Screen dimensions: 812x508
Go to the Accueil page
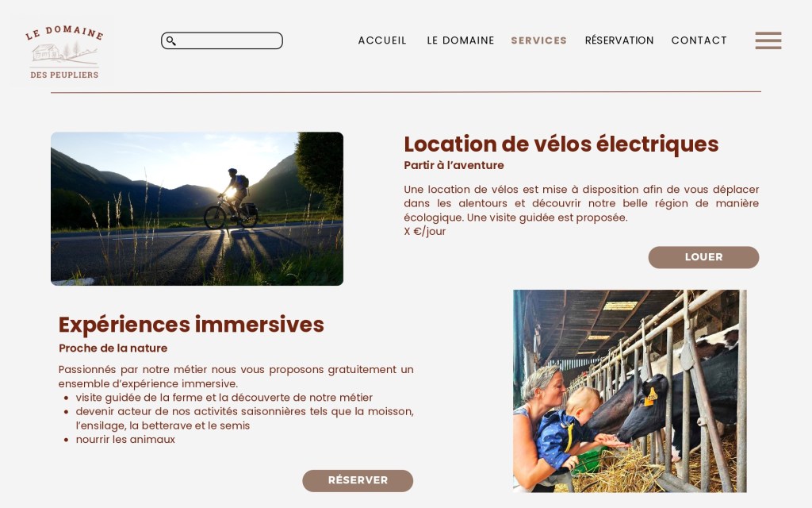(x=382, y=40)
